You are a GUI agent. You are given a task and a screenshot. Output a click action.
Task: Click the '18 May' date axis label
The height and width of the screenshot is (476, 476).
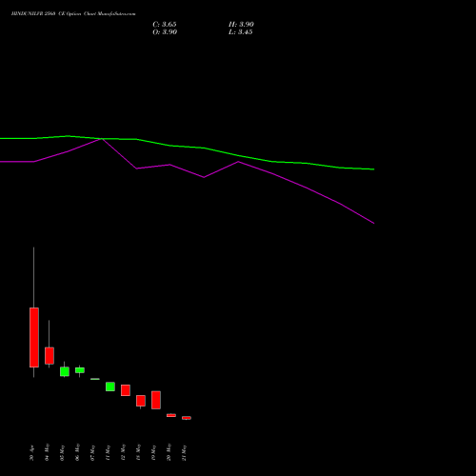click(x=138, y=452)
